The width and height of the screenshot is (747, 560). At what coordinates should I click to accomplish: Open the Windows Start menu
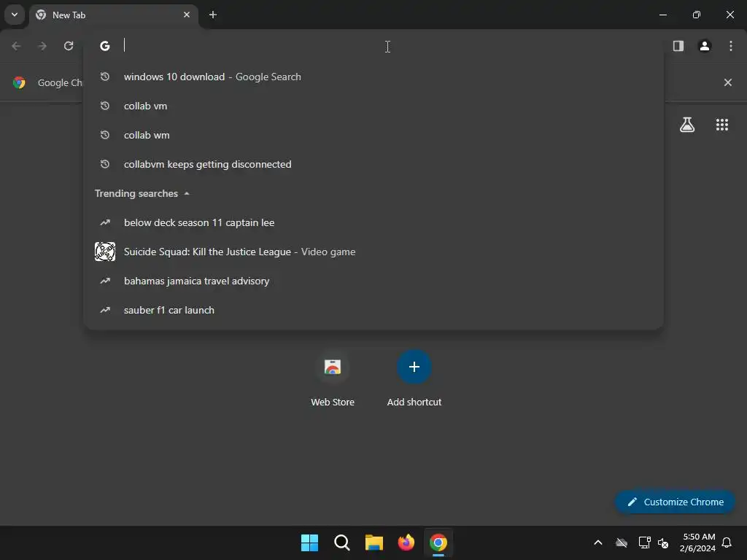point(309,542)
